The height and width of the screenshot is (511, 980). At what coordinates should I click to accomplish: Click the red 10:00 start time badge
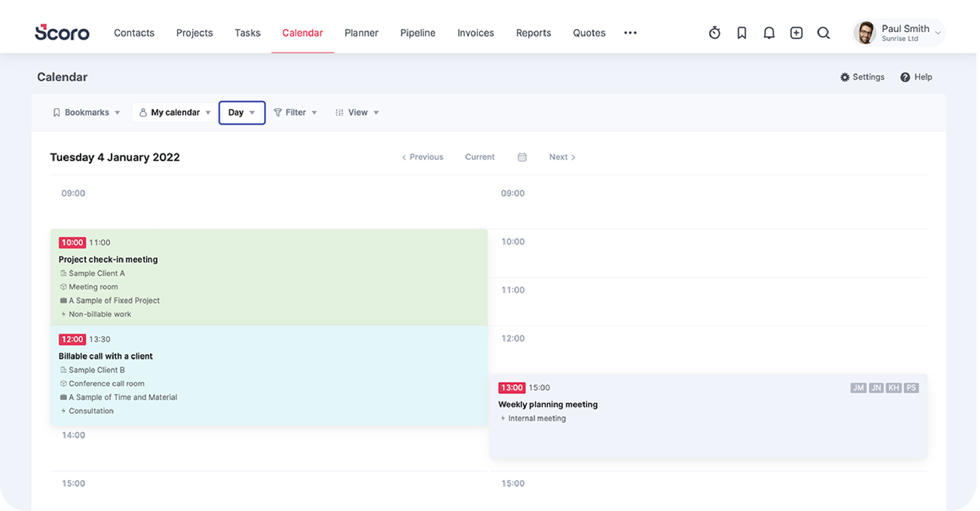click(72, 243)
